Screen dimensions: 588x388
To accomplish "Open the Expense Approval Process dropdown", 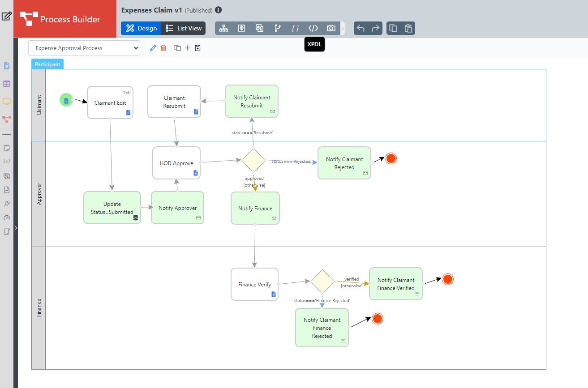I will [84, 48].
